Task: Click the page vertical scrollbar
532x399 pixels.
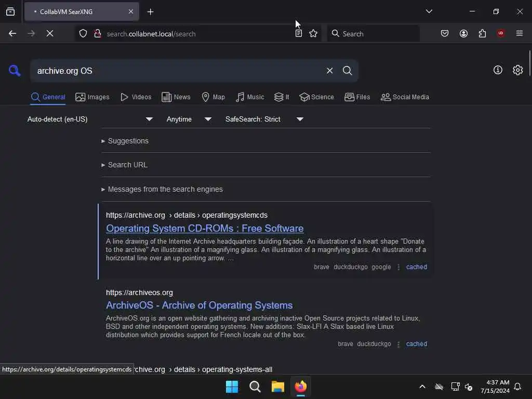Action: click(x=529, y=63)
